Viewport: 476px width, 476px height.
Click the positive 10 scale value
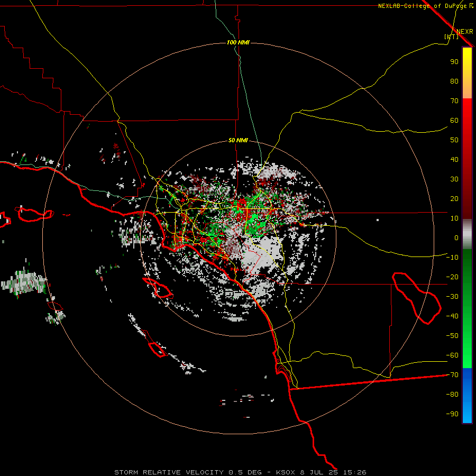[x=454, y=218]
